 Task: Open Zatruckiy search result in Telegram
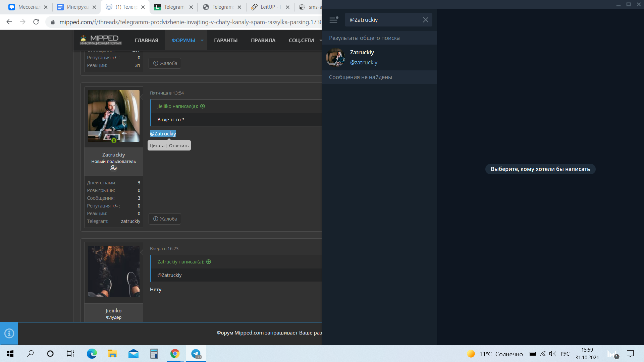(x=379, y=57)
